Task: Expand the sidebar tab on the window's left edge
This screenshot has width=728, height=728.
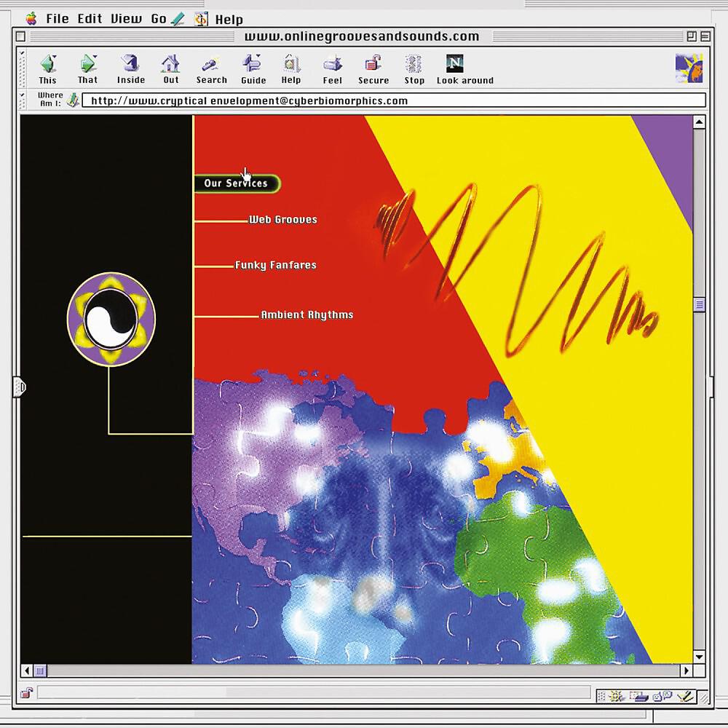Action: (19, 387)
